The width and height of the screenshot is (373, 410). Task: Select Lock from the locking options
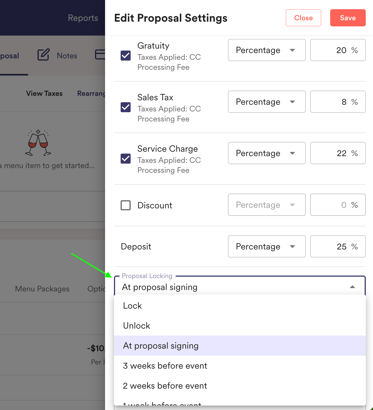[x=240, y=306]
